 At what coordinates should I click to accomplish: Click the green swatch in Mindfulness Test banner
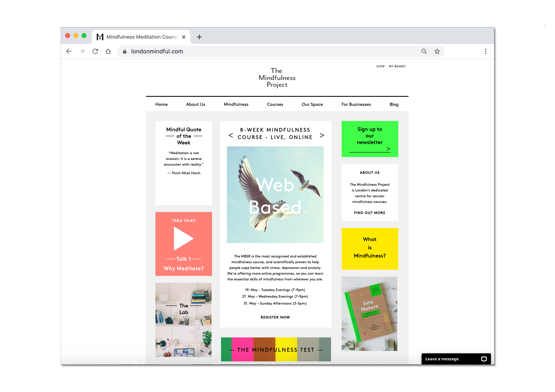(x=226, y=350)
